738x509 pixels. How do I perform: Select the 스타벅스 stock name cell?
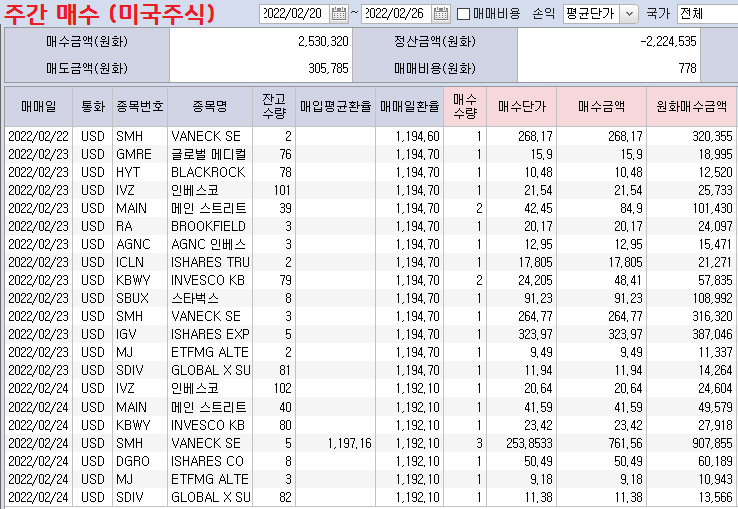pyautogui.click(x=210, y=299)
